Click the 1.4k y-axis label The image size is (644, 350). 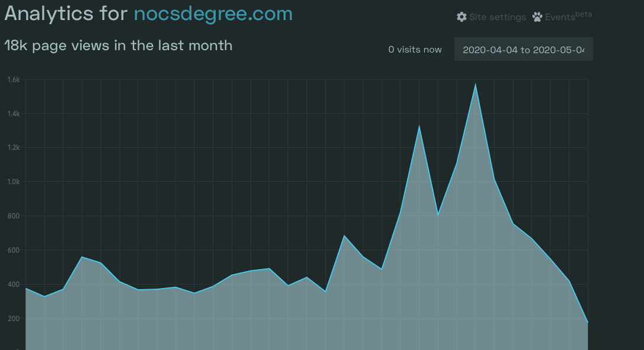pos(14,114)
